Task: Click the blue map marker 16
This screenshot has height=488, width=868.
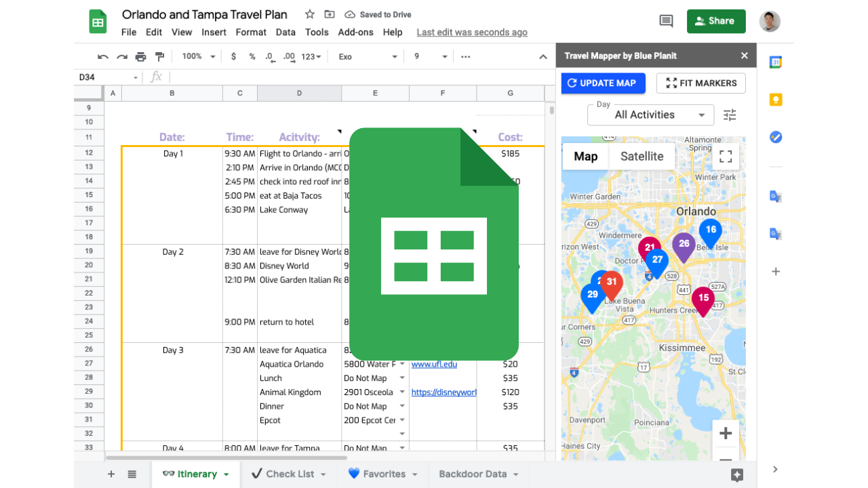Action: (x=711, y=232)
